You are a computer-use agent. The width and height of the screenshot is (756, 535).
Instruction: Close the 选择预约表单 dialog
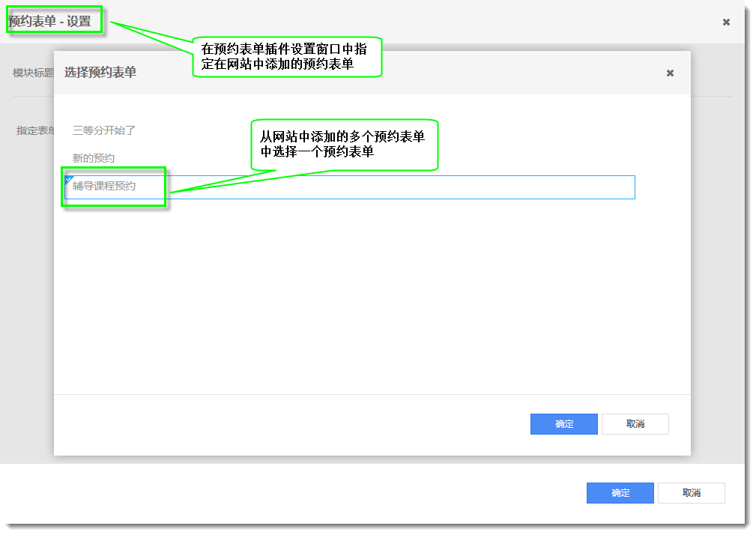coord(670,73)
